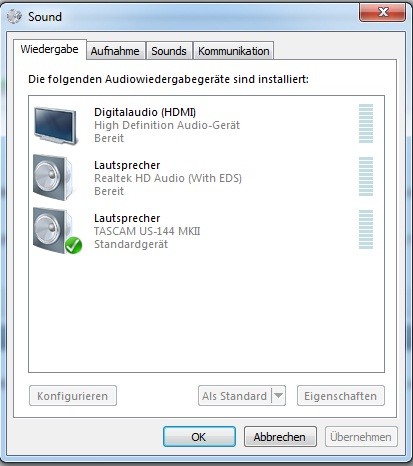The image size is (413, 466).
Task: Click the HDMI device volume level meter
Action: [366, 123]
